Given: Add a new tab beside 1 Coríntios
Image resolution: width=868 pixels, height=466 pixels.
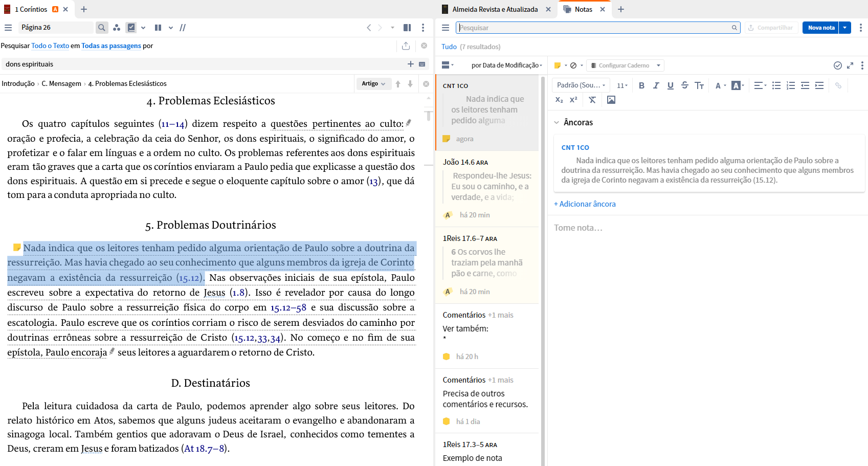Looking at the screenshot, I should pyautogui.click(x=84, y=9).
